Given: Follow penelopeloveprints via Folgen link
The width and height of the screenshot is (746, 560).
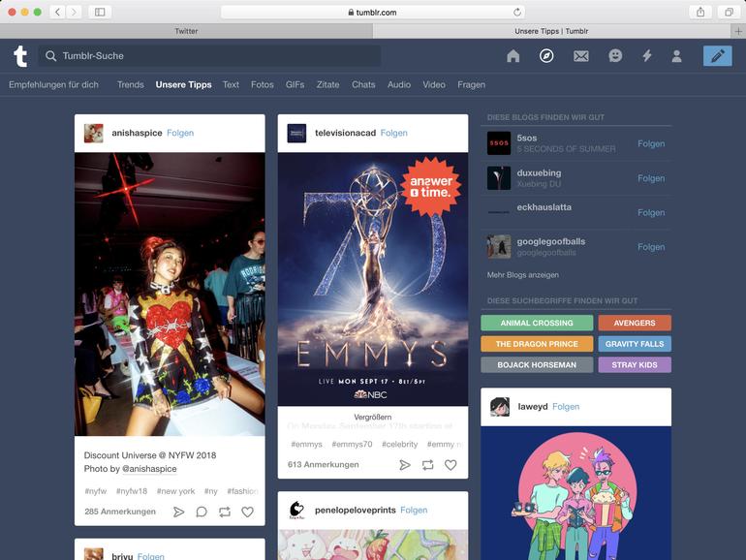Looking at the screenshot, I should (414, 510).
